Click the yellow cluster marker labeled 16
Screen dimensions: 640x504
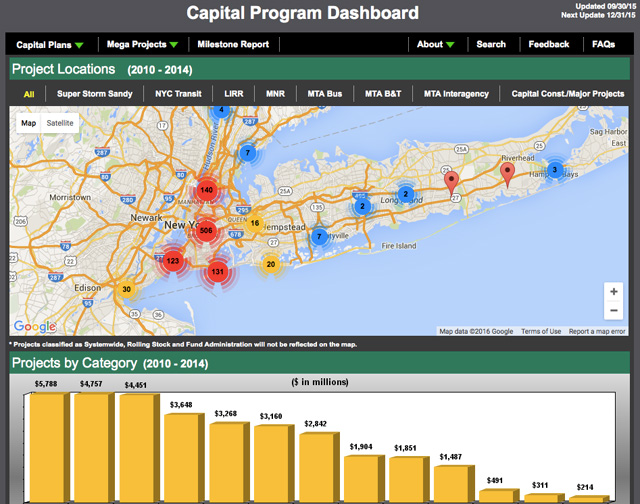click(255, 223)
